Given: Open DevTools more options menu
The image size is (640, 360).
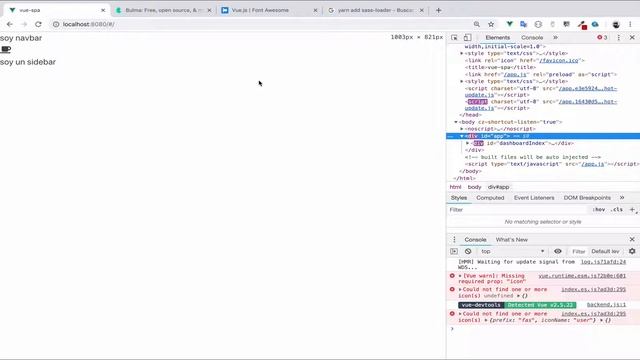Looking at the screenshot, I should click(x=619, y=38).
